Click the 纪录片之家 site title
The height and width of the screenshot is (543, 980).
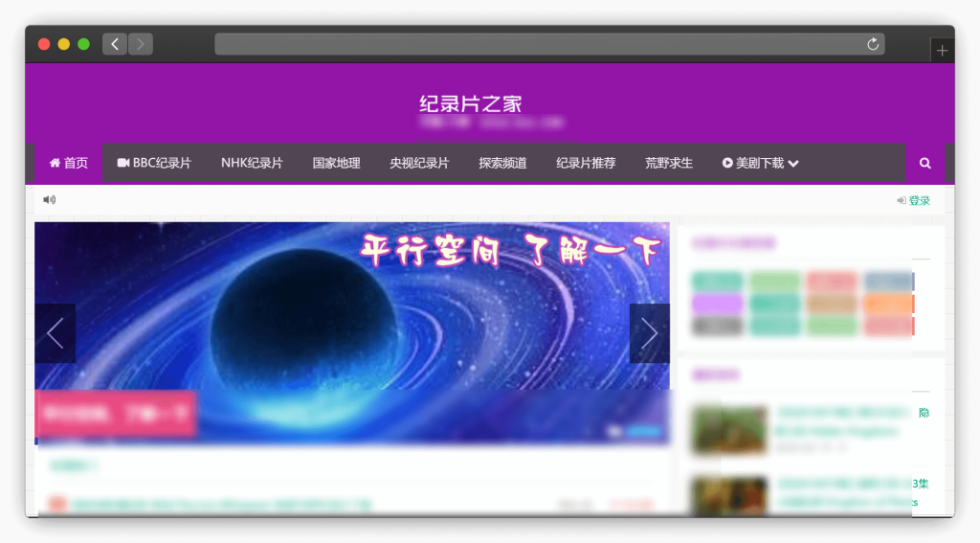pyautogui.click(x=471, y=103)
